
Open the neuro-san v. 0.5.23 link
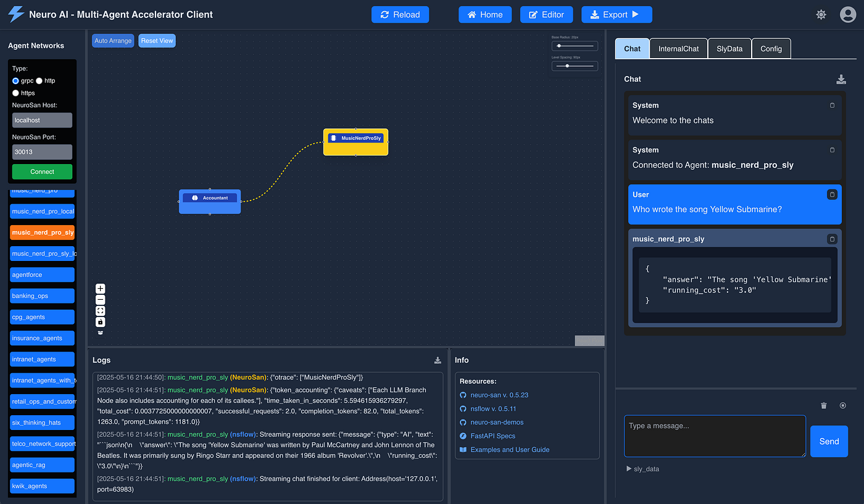[499, 395]
